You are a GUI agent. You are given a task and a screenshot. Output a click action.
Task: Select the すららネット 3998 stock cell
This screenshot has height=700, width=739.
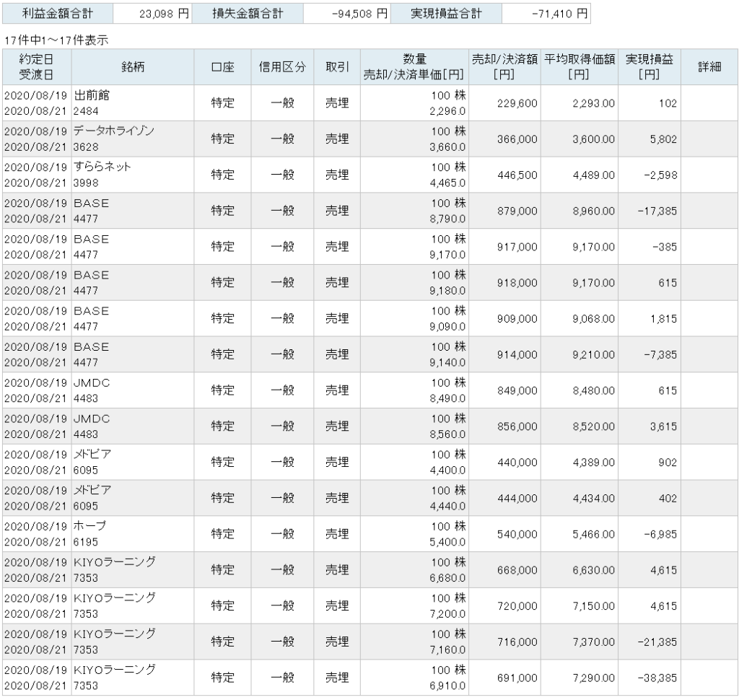[x=133, y=175]
